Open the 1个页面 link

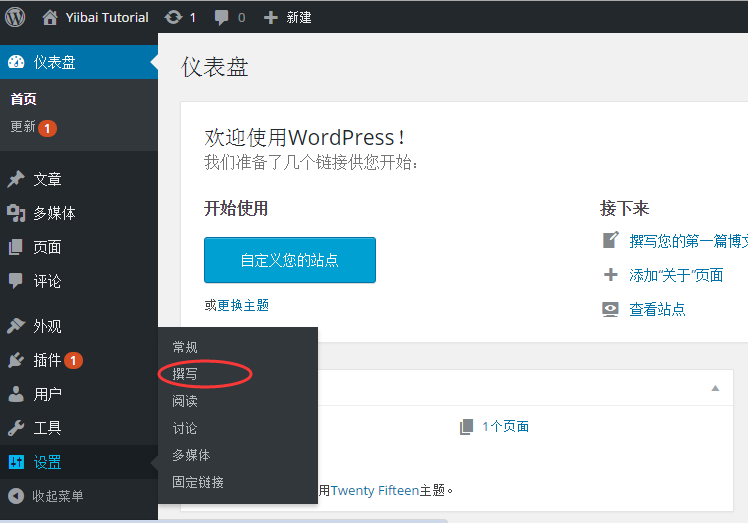click(505, 427)
